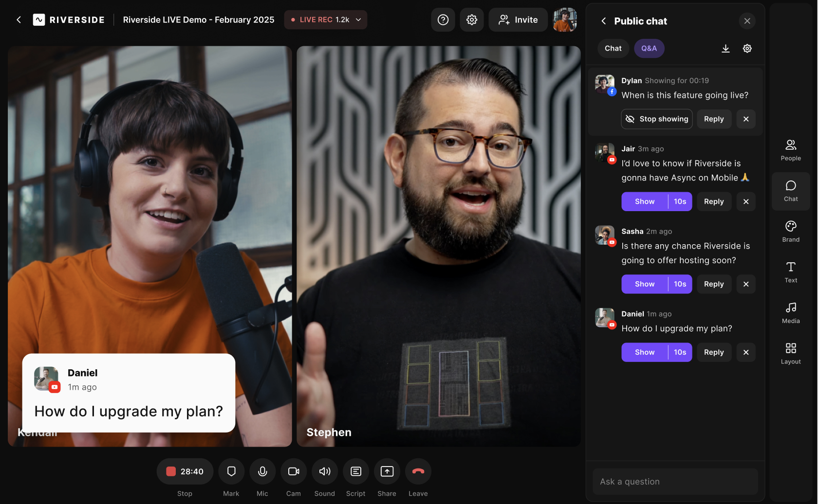Click the Ask a question field
Image resolution: width=819 pixels, height=504 pixels.
pyautogui.click(x=675, y=482)
